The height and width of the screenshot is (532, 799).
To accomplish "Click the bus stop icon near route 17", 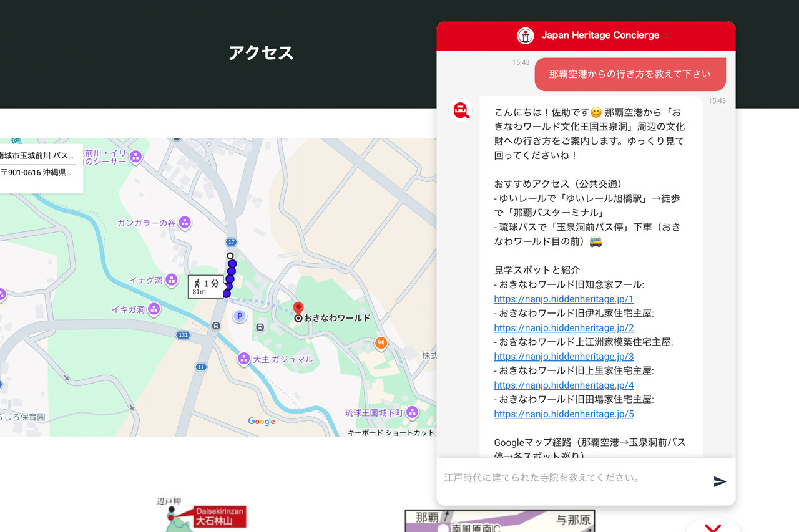I will (x=216, y=326).
